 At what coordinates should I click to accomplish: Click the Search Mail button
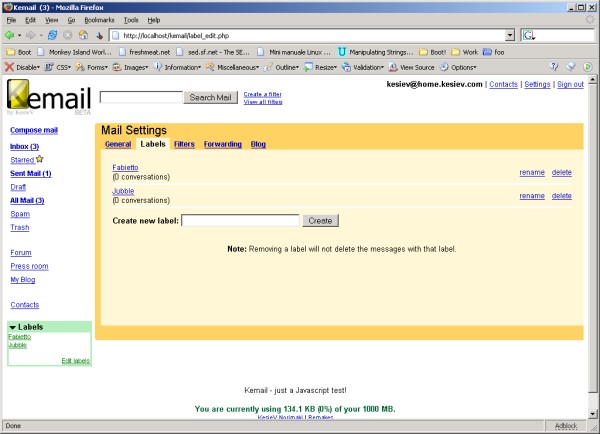210,98
